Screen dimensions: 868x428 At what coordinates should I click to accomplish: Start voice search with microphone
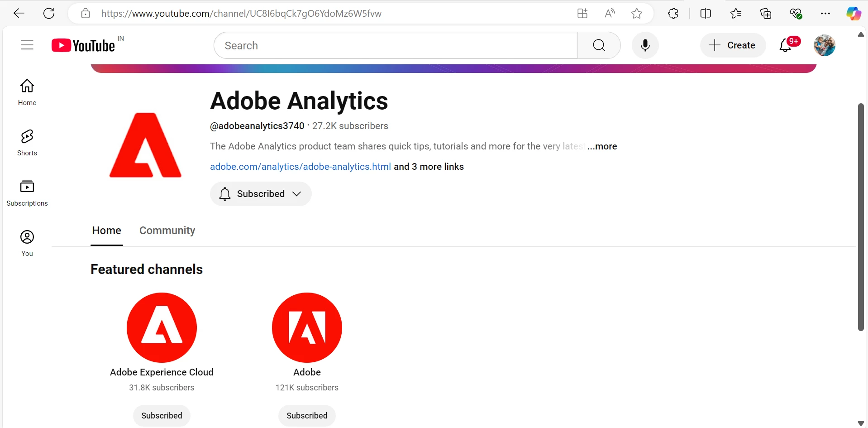(x=645, y=45)
